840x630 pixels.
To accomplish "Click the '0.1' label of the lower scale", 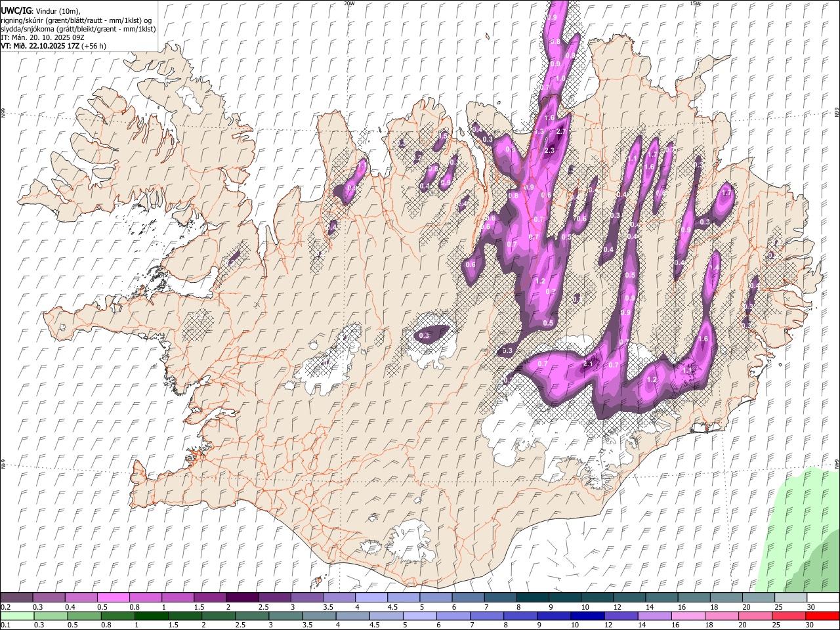I will pos(5,625).
